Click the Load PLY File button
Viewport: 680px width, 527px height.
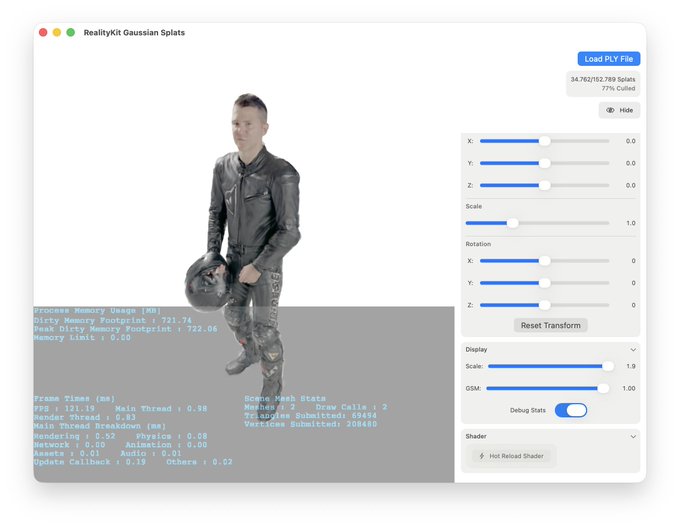(608, 59)
